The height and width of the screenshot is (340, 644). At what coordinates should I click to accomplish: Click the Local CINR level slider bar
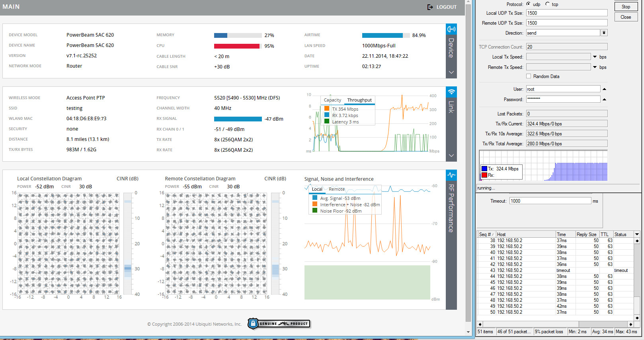pyautogui.click(x=128, y=244)
